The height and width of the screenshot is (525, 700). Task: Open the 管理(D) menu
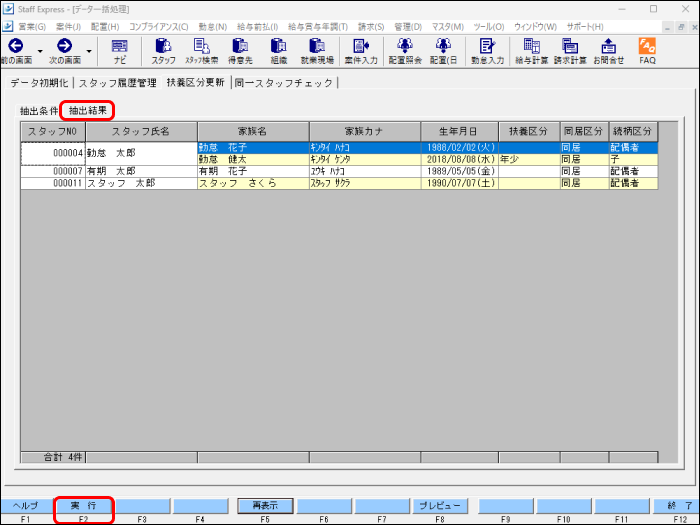coord(408,27)
